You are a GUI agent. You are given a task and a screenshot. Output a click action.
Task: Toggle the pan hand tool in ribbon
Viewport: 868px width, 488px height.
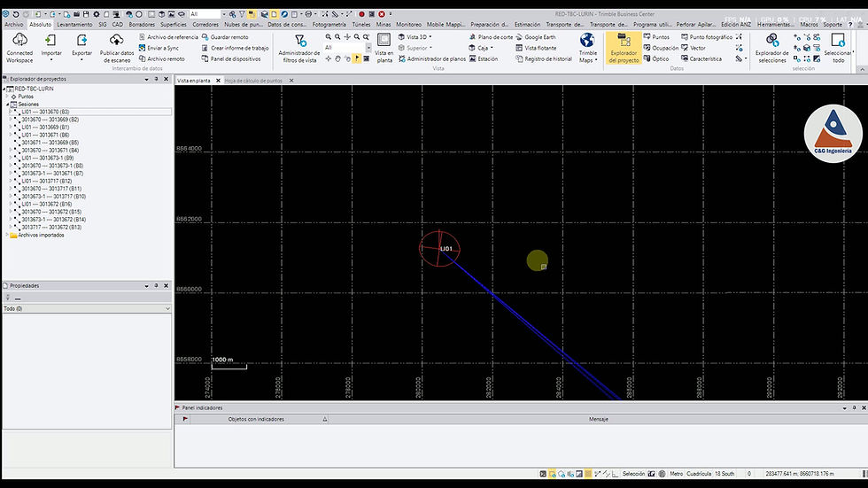click(337, 58)
